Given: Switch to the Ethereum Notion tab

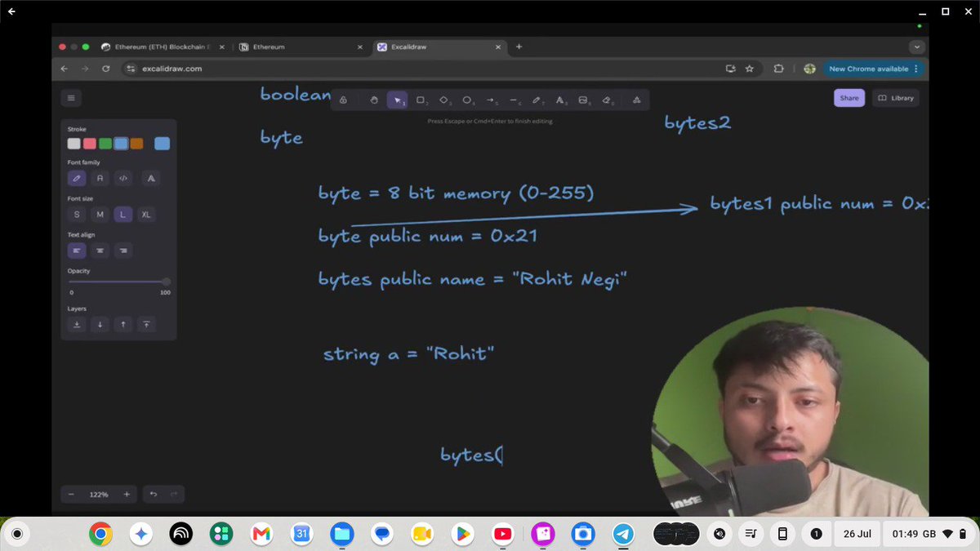Looking at the screenshot, I should coord(301,47).
